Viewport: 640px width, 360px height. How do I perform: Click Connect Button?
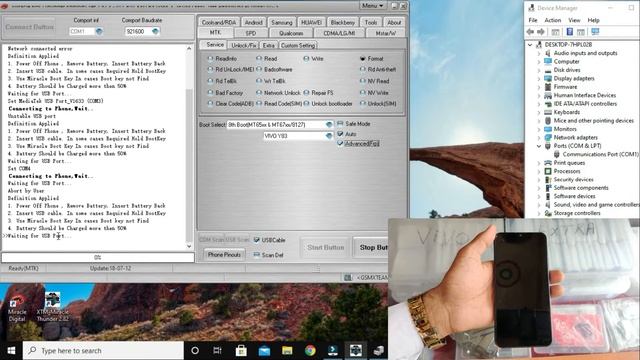[x=29, y=27]
